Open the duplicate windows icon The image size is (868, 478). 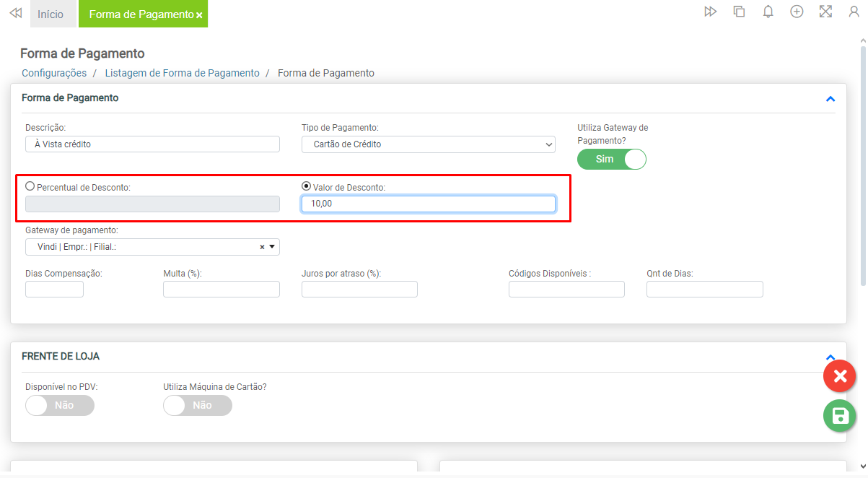tap(739, 12)
